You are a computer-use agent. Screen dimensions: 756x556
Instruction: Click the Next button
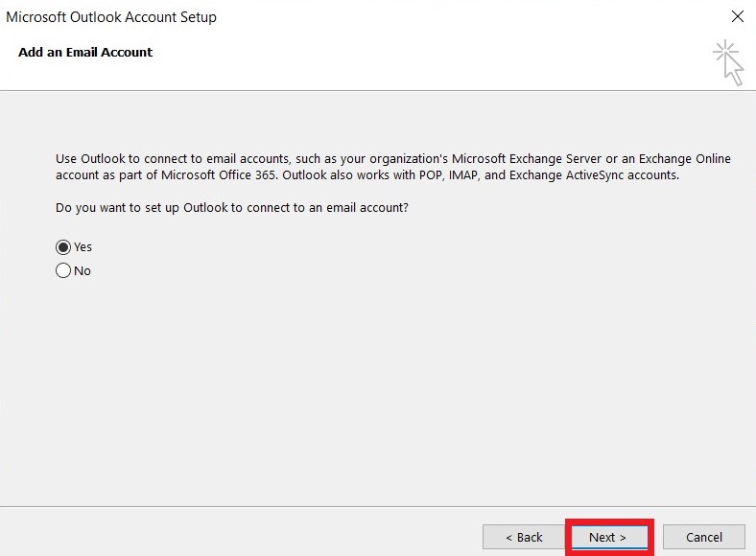click(609, 537)
